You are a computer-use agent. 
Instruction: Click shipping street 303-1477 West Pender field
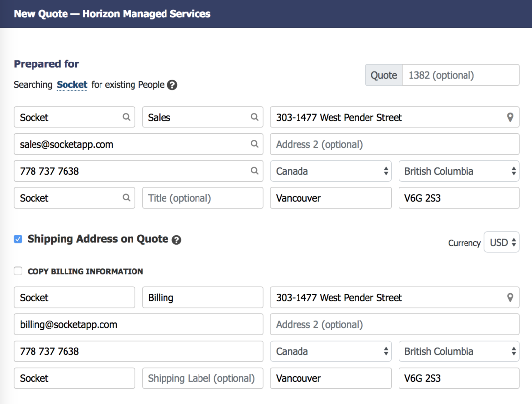click(395, 298)
